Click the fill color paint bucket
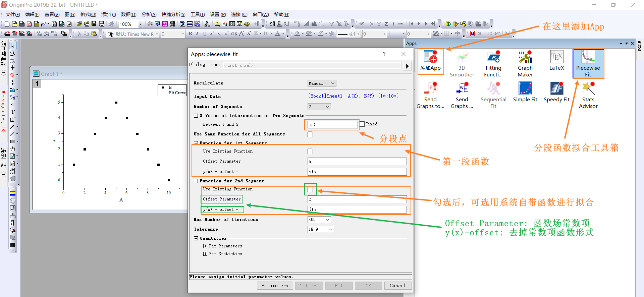 (x=297, y=34)
